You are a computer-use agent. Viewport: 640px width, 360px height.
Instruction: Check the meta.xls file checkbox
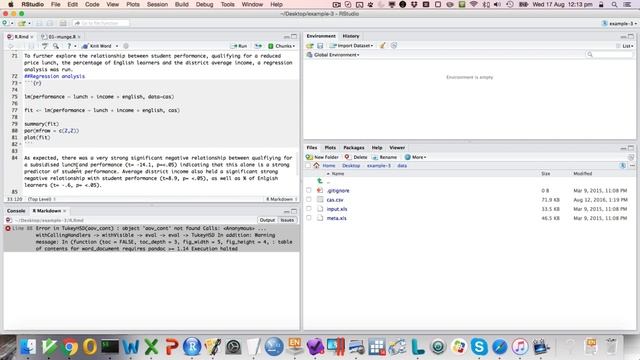309,218
